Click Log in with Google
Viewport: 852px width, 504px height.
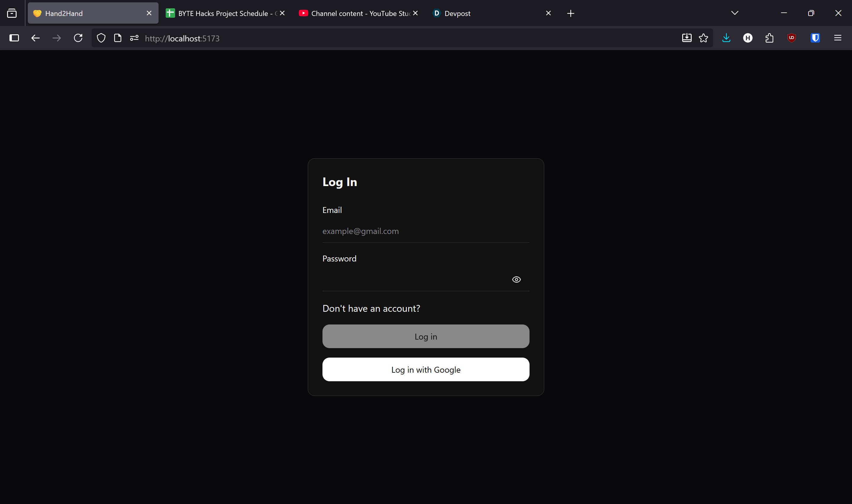click(425, 369)
